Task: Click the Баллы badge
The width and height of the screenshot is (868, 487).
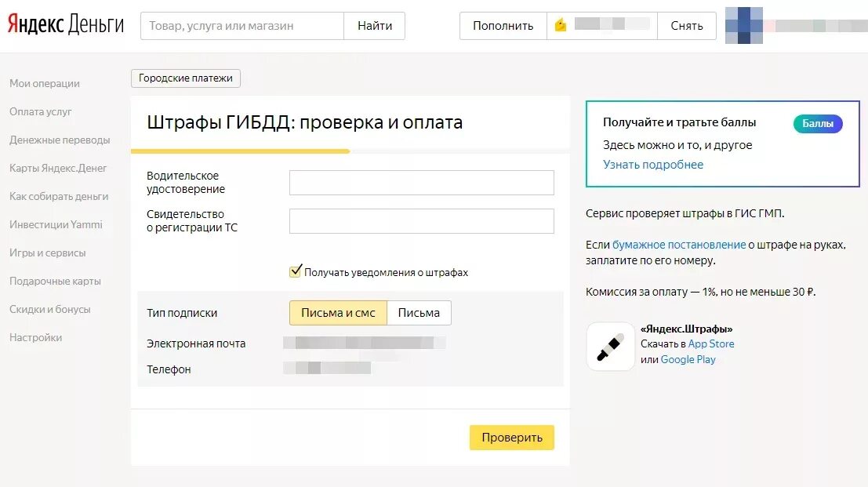Action: click(818, 123)
